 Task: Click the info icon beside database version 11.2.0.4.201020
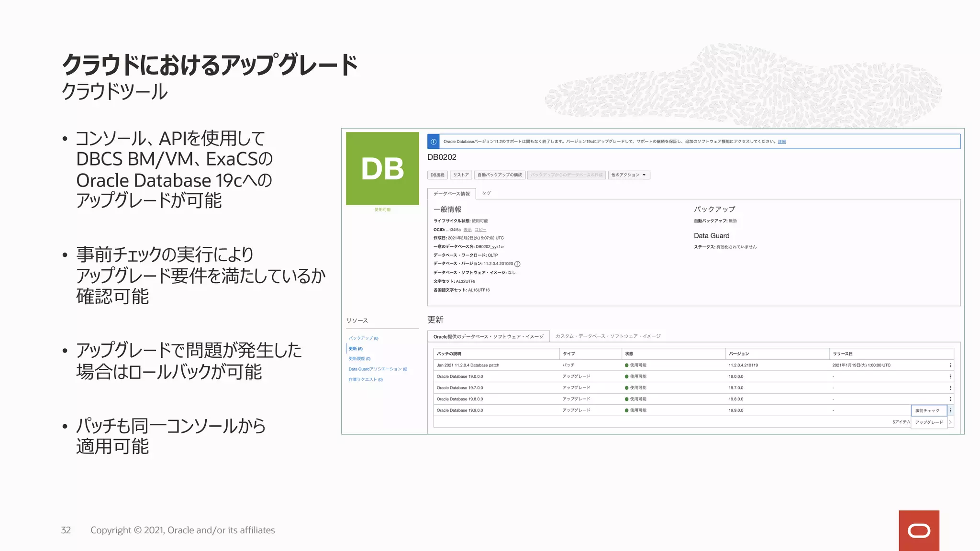click(517, 264)
